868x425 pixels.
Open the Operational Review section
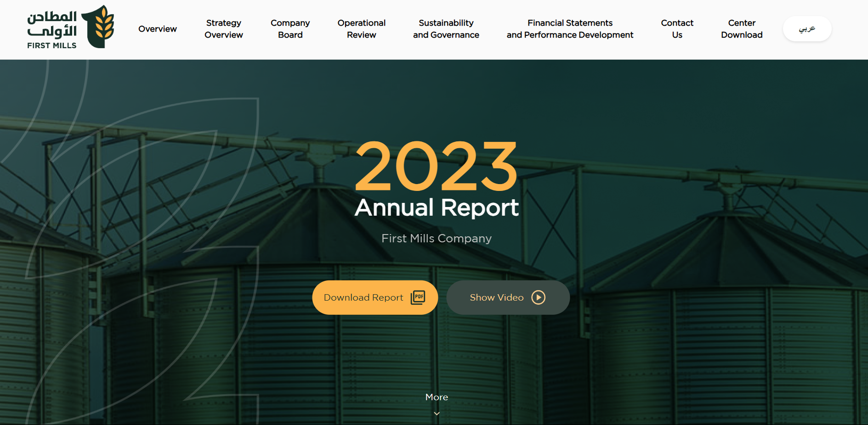coord(362,29)
